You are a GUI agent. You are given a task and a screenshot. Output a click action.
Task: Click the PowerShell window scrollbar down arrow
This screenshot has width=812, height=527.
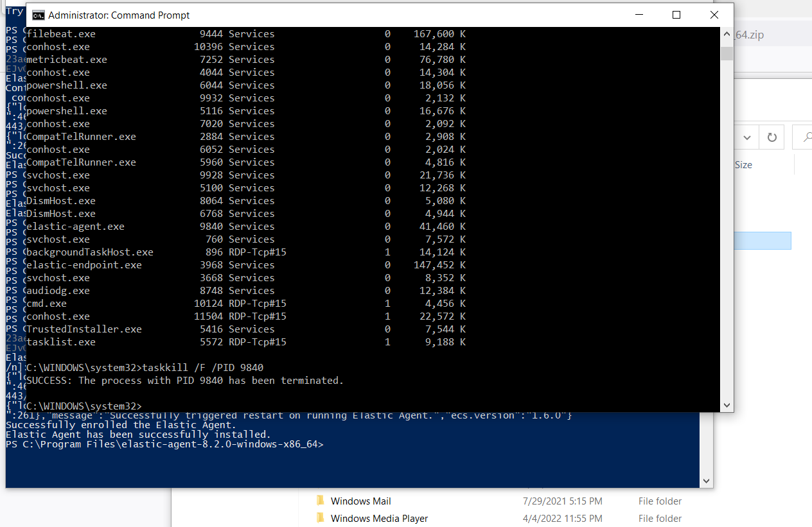[706, 480]
